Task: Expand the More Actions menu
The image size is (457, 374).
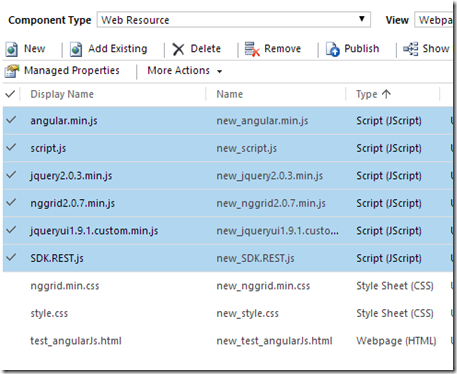Action: 184,71
